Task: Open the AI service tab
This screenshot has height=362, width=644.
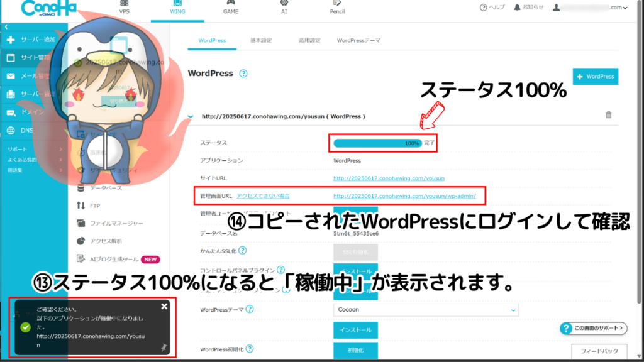Action: pos(284,8)
